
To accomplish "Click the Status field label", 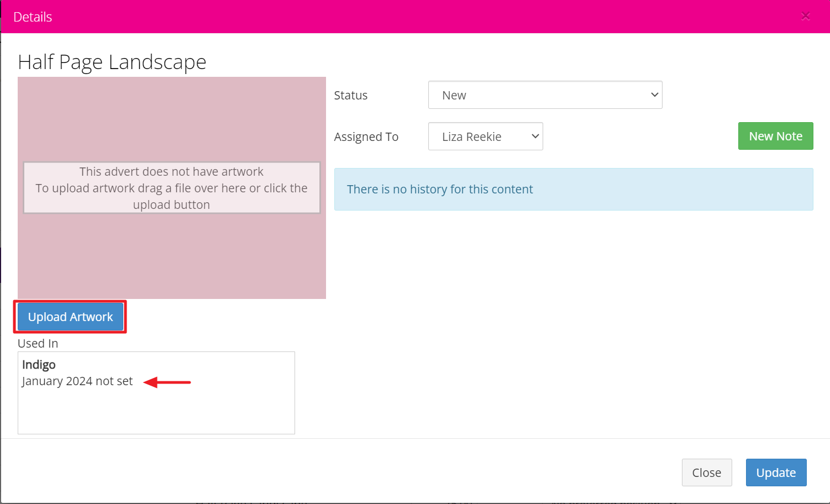I will coord(350,96).
